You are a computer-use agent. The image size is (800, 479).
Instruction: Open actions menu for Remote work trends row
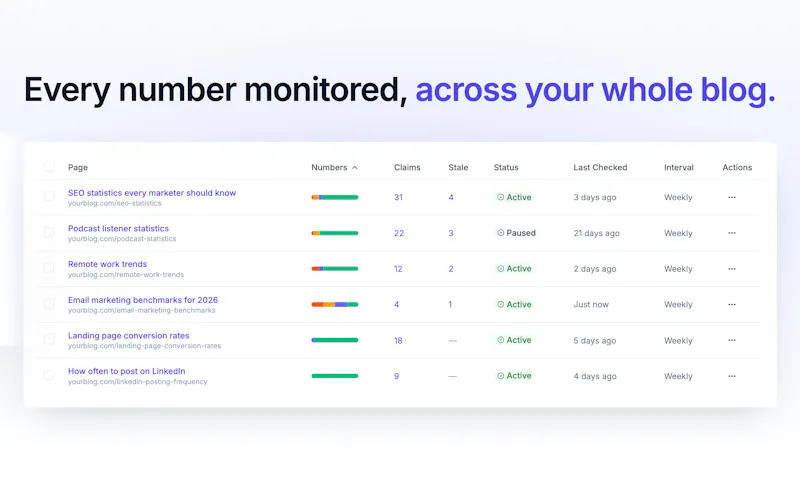click(x=732, y=269)
